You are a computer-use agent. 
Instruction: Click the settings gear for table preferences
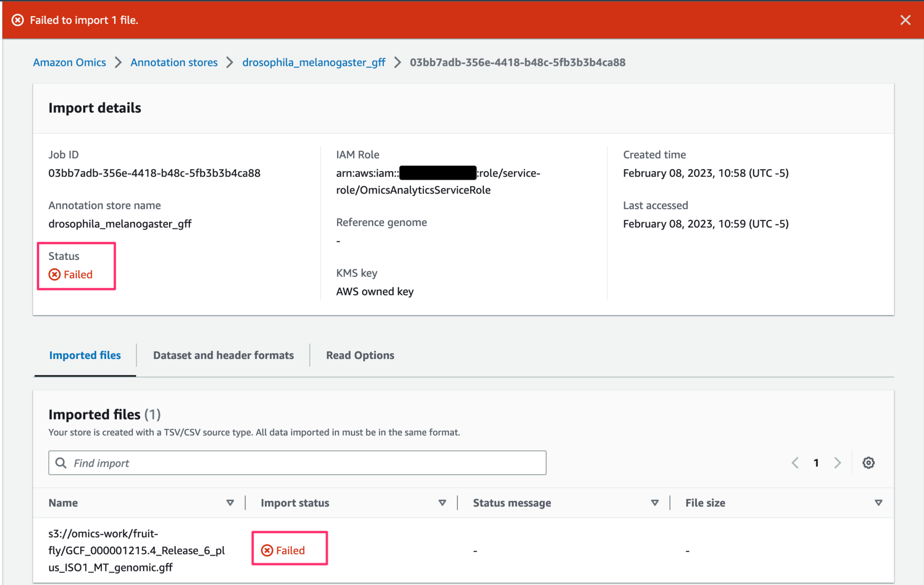coord(869,462)
